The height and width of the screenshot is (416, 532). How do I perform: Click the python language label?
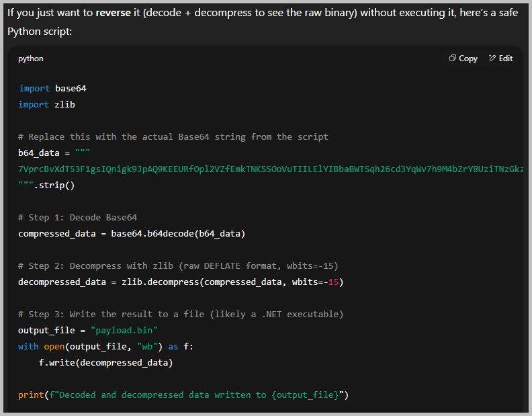pyautogui.click(x=31, y=58)
